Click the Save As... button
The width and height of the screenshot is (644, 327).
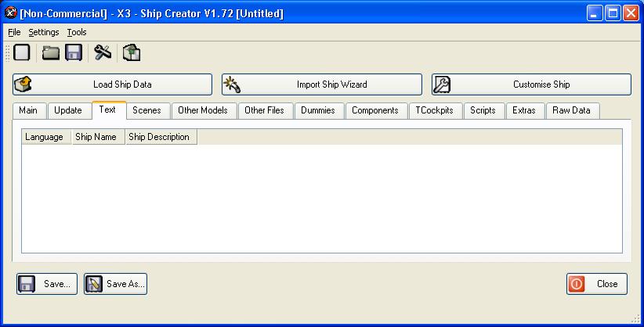(115, 284)
